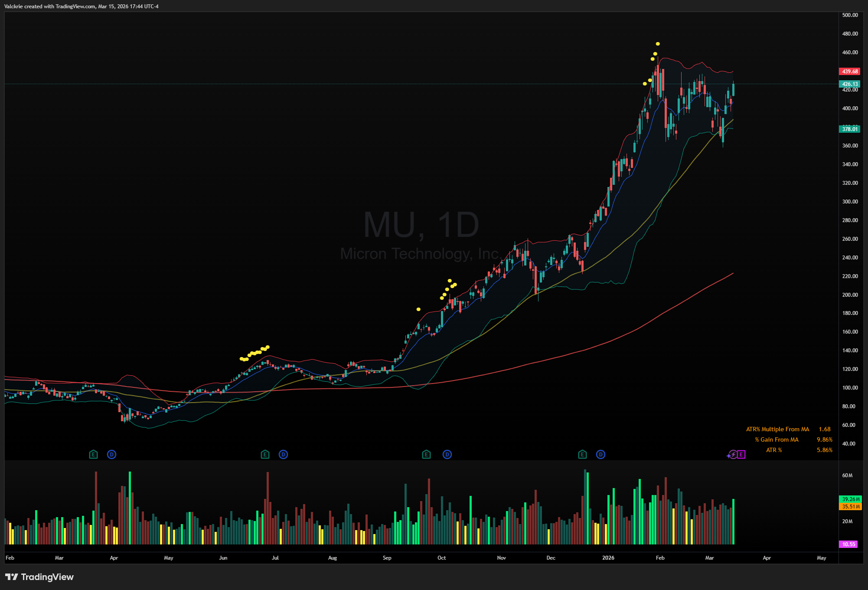Click the earnings E marker in mid December

[582, 455]
